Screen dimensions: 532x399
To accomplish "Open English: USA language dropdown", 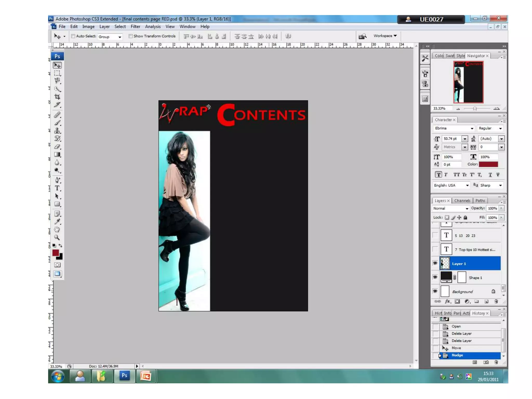I will [x=451, y=185].
